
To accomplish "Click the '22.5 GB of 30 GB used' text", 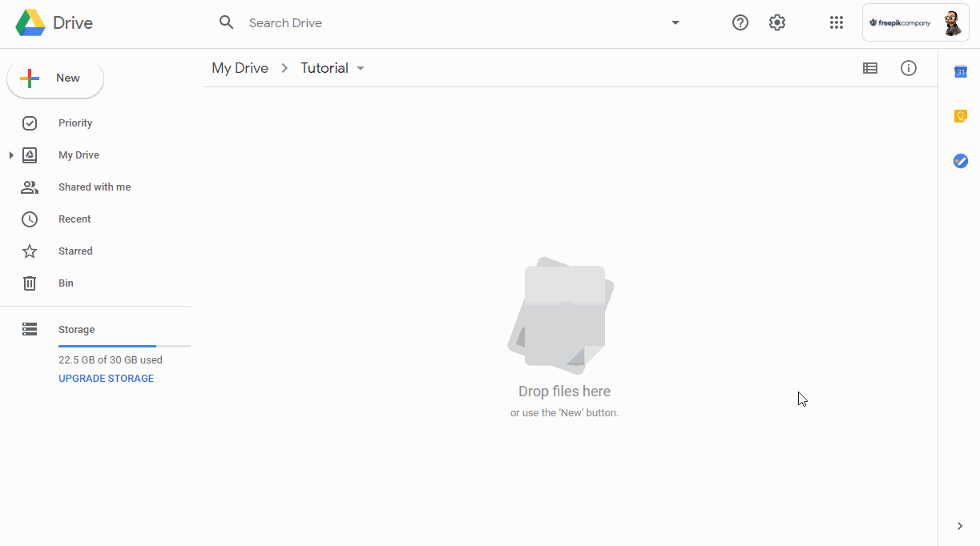I will coord(111,360).
